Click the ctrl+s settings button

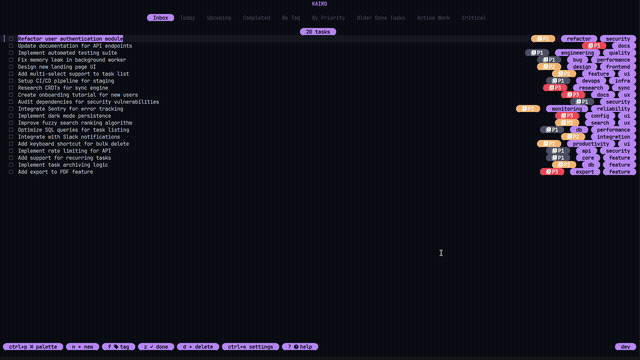pyautogui.click(x=250, y=347)
